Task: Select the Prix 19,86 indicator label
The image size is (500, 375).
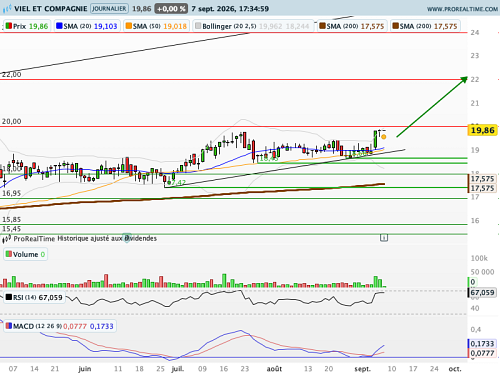Action: (27, 26)
